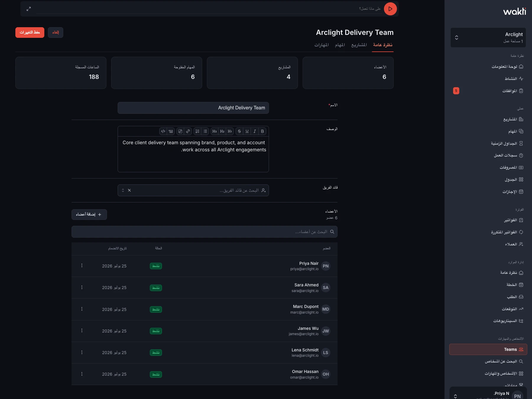Focus the member search field

coord(205,232)
